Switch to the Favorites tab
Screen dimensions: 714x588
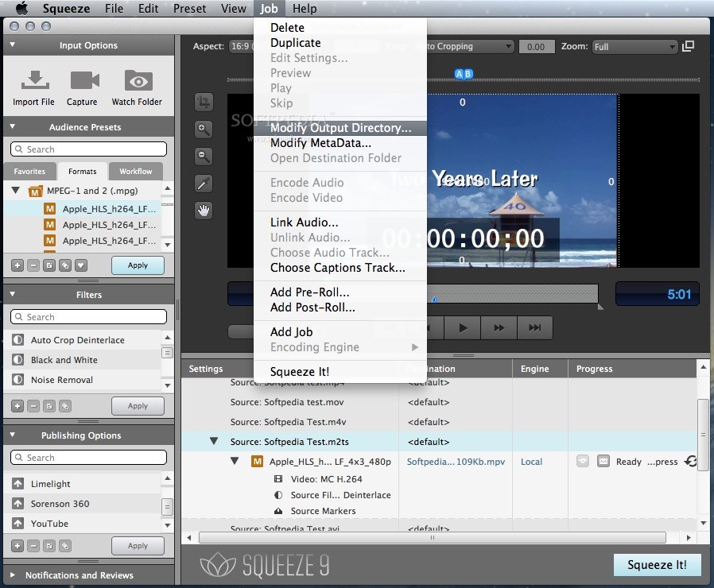(x=29, y=171)
